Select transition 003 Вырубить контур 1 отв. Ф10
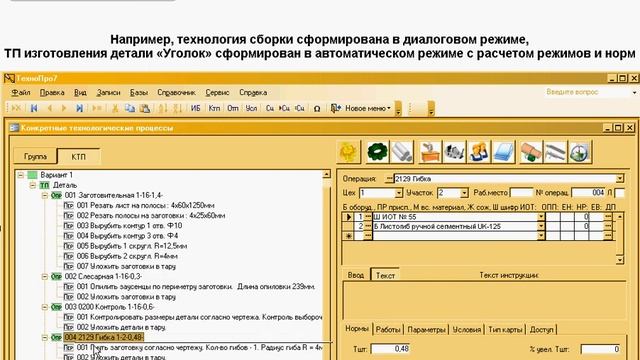 [x=129, y=226]
